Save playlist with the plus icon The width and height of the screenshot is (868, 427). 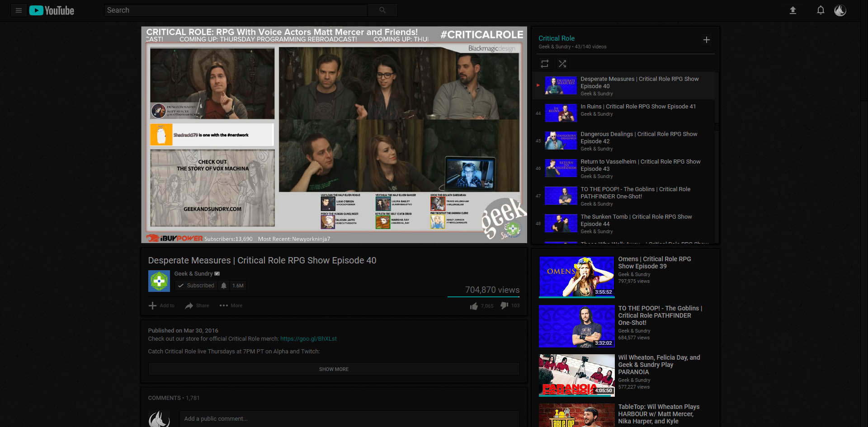(707, 40)
